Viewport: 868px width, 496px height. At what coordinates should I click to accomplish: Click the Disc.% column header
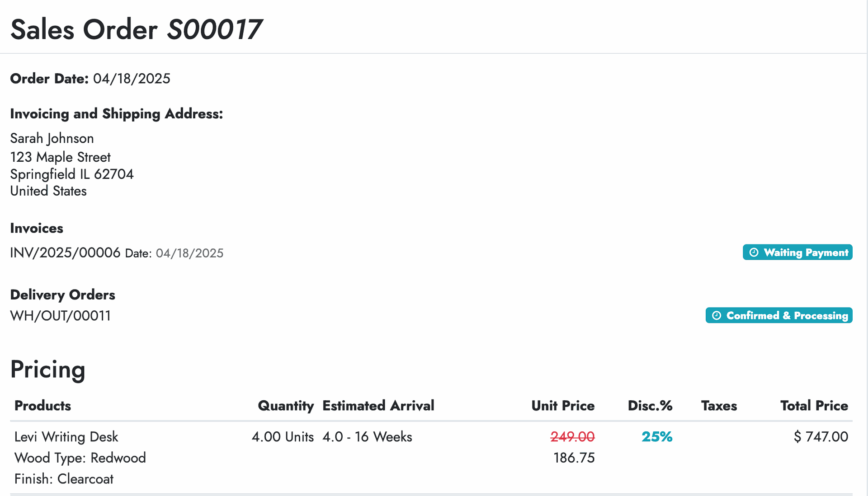click(x=650, y=406)
